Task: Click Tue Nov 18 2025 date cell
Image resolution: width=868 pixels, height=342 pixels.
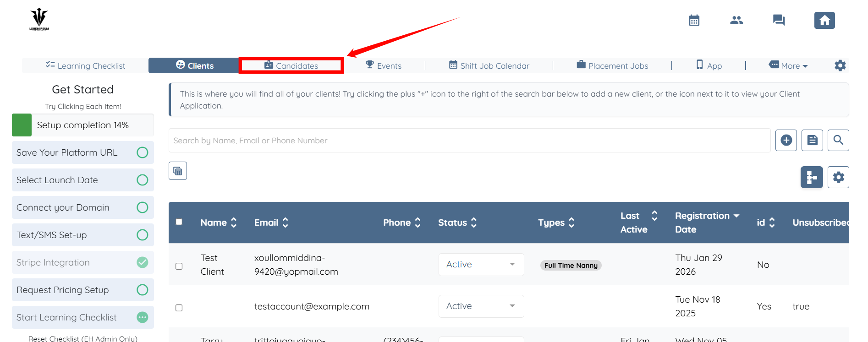Action: (698, 306)
